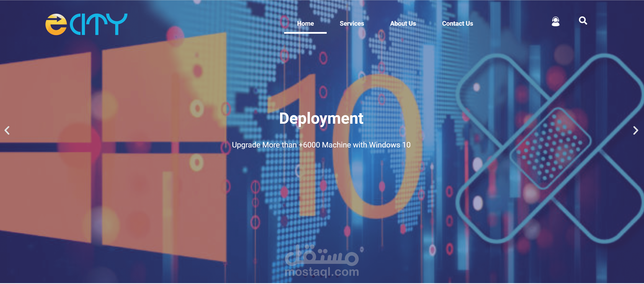The image size is (644, 284).
Task: Click the eCity logo
Action: pyautogui.click(x=86, y=24)
